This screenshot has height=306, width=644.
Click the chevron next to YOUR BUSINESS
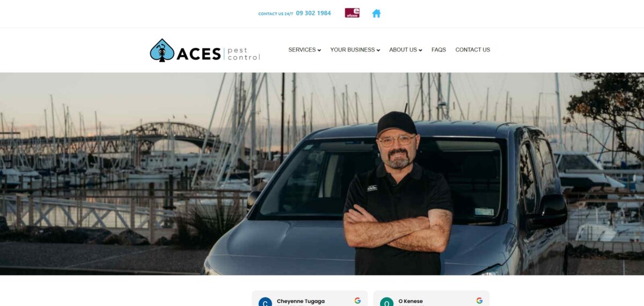pos(378,50)
